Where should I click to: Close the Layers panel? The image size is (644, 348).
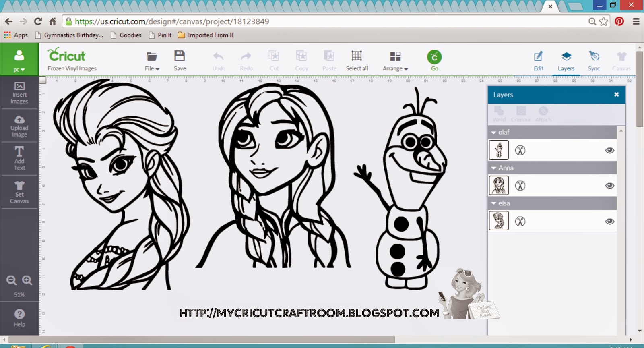click(x=616, y=95)
